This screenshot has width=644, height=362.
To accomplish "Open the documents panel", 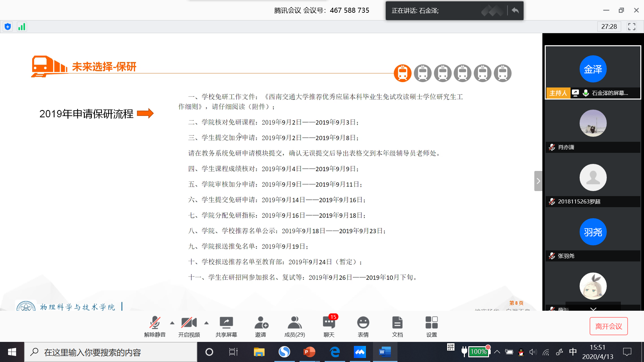I will point(397,326).
